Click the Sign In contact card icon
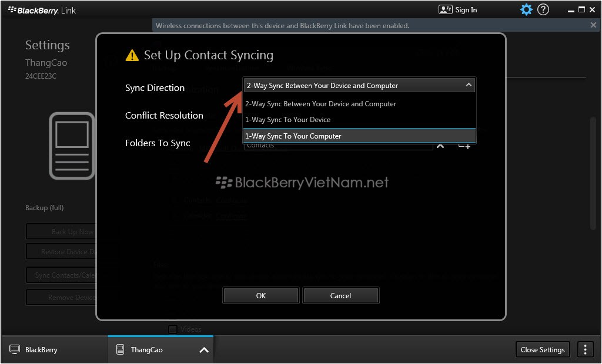Image resolution: width=602 pixels, height=364 pixels. point(446,9)
